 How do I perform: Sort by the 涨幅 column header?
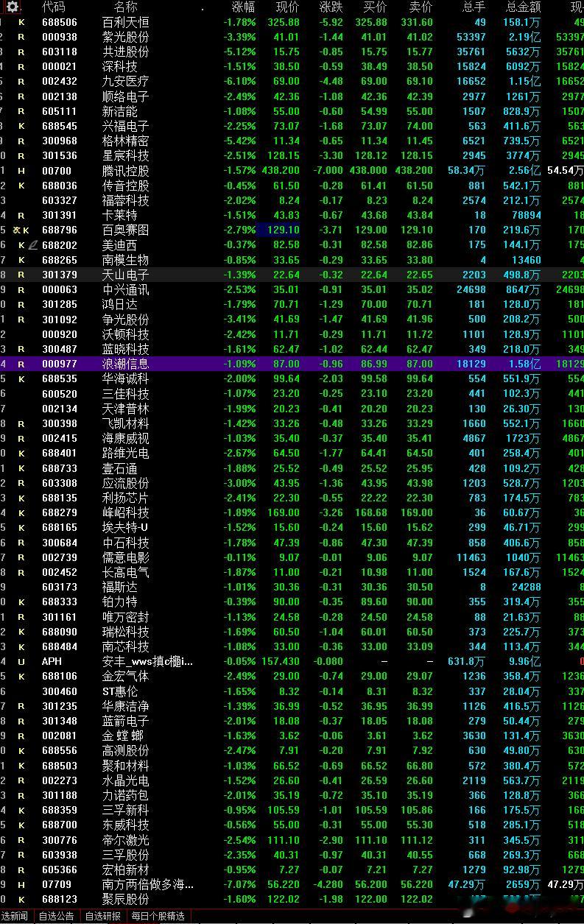(244, 7)
